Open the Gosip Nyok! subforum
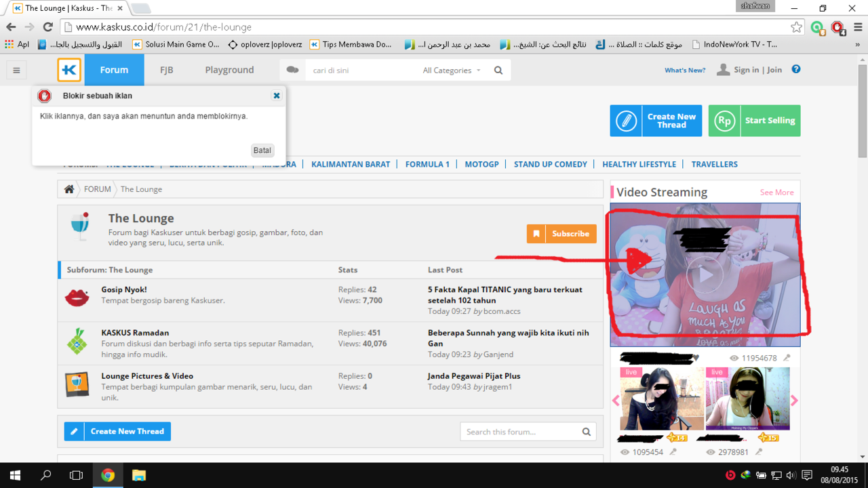Image resolution: width=868 pixels, height=488 pixels. tap(124, 289)
